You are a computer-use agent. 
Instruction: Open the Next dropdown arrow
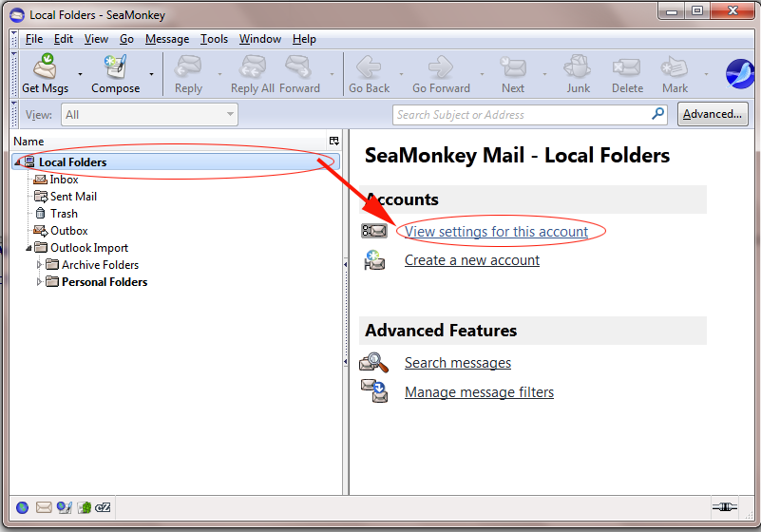pyautogui.click(x=544, y=74)
